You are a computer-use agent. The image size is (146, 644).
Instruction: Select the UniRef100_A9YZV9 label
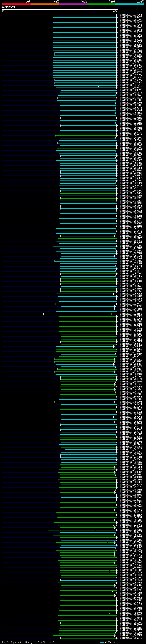click(x=131, y=75)
